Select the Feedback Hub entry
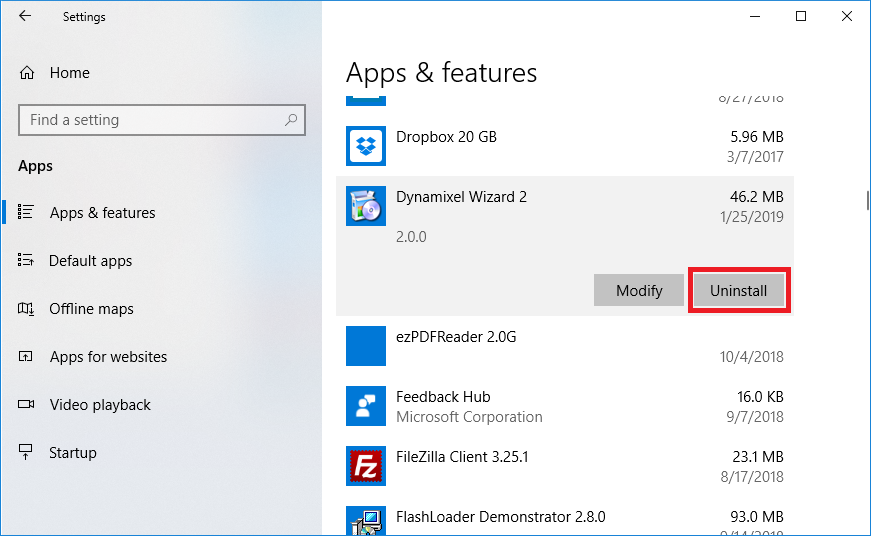This screenshot has height=536, width=871. 564,406
